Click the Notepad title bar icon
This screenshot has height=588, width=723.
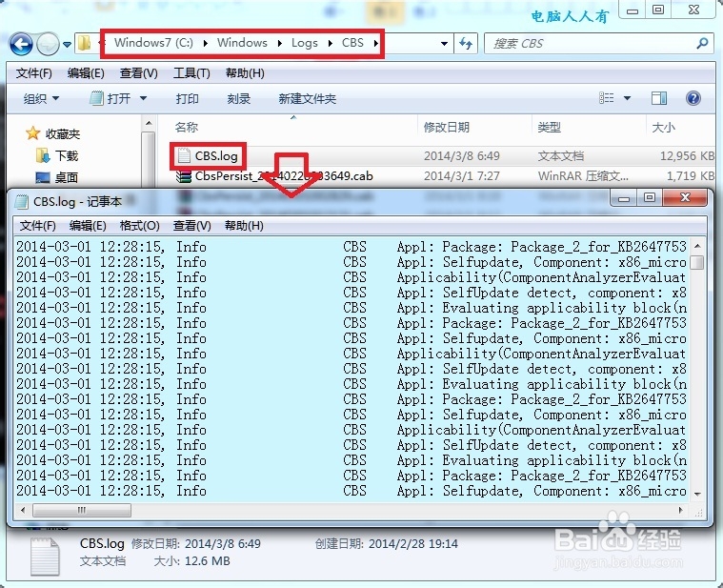21,201
